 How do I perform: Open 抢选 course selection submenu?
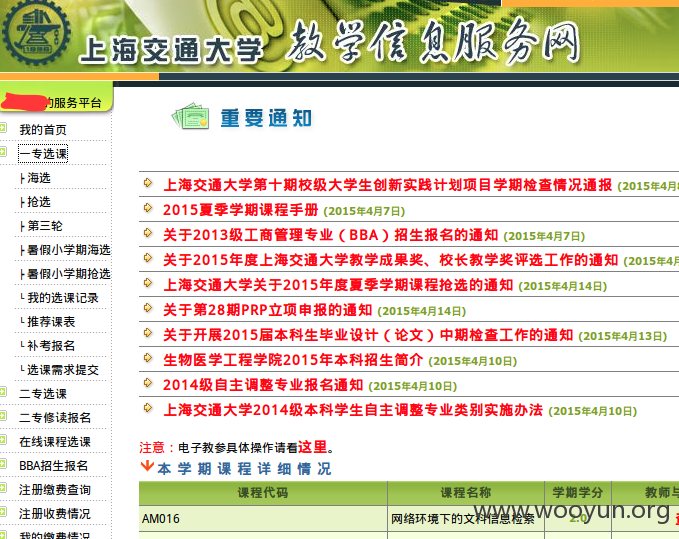(39, 202)
